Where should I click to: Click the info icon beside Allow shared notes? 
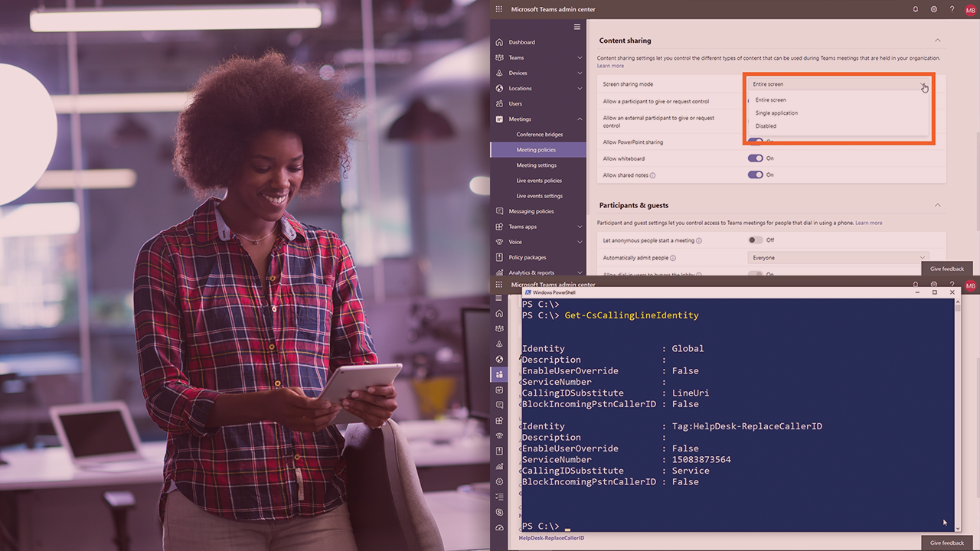point(652,175)
